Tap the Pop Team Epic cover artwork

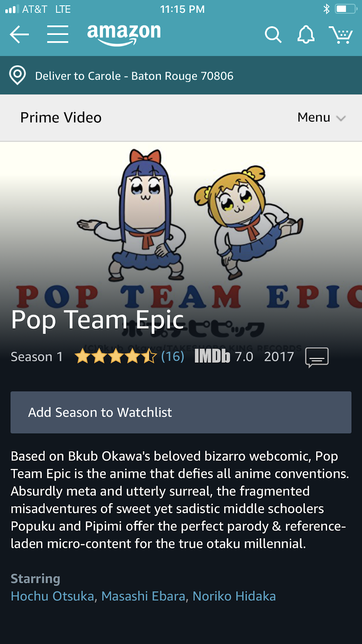point(181,225)
